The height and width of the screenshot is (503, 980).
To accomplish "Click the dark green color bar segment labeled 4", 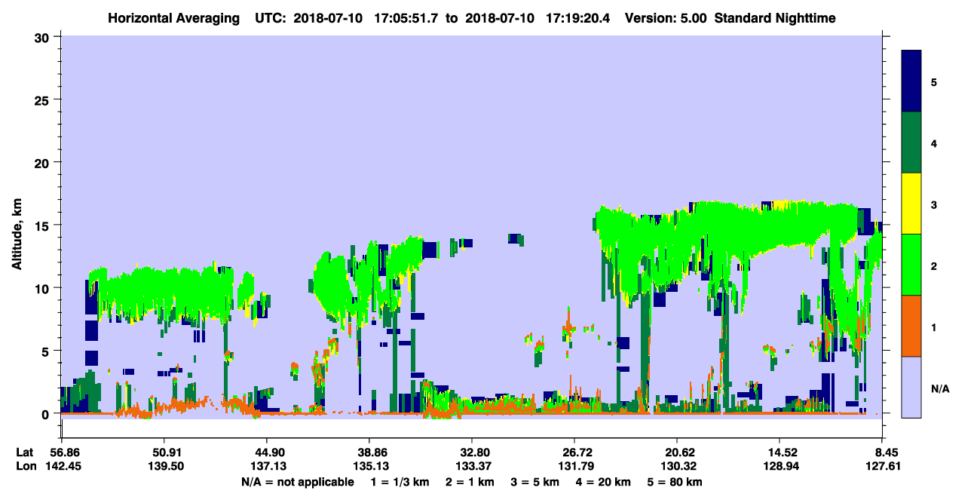I will [911, 143].
